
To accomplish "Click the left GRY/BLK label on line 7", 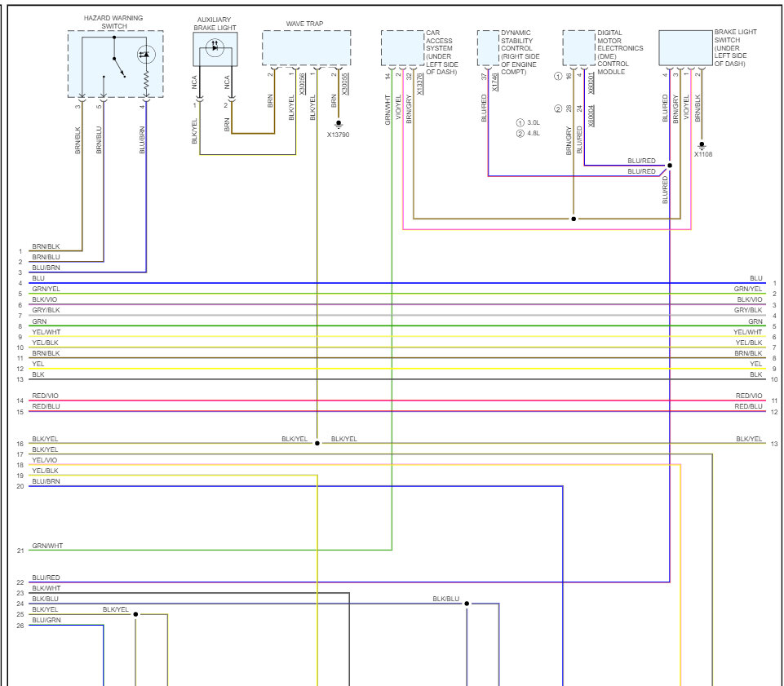I will 46,310.
